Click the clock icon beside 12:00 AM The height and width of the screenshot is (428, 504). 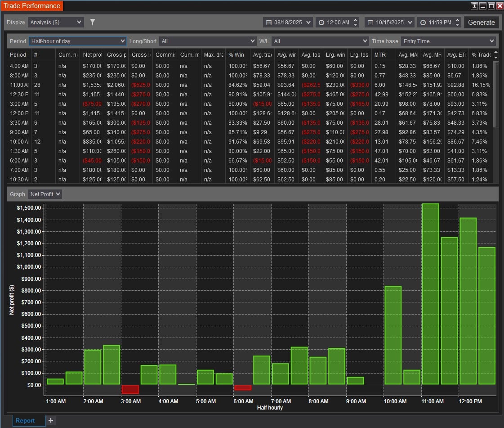tap(321, 23)
